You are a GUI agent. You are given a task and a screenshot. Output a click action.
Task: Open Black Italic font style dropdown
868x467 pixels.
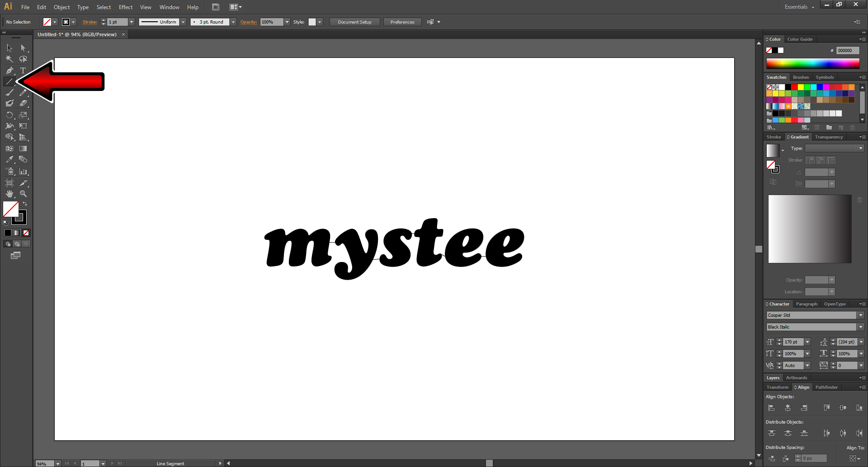[x=861, y=327]
